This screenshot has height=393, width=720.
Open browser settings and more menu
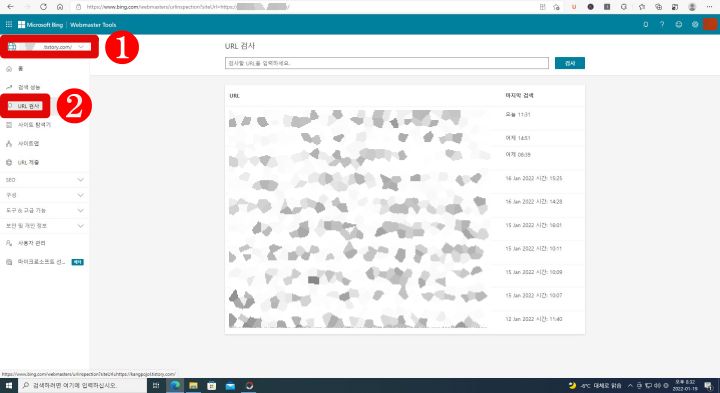709,7
